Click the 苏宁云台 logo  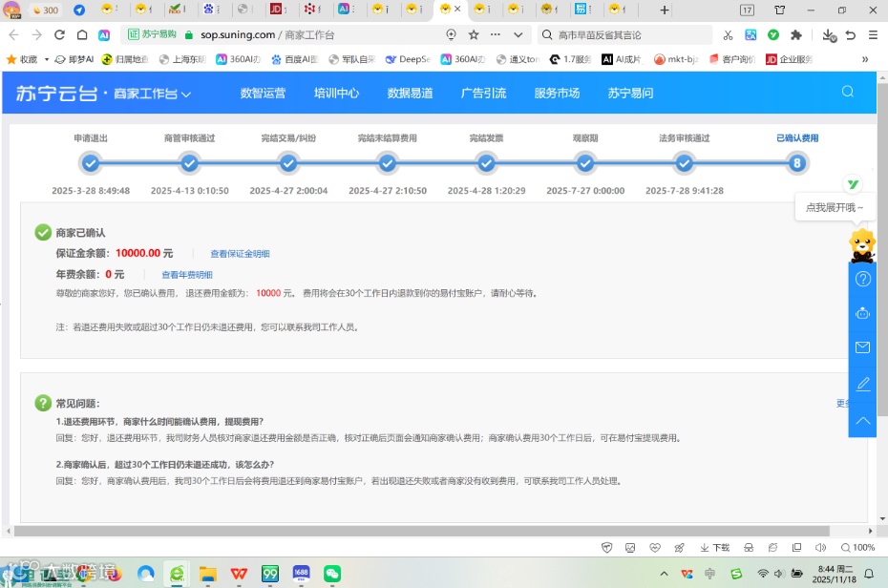(56, 94)
